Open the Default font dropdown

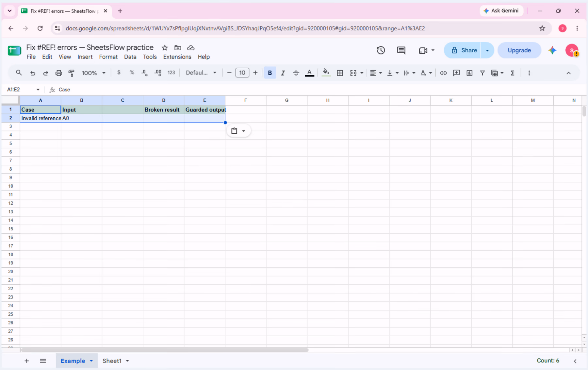pyautogui.click(x=201, y=73)
